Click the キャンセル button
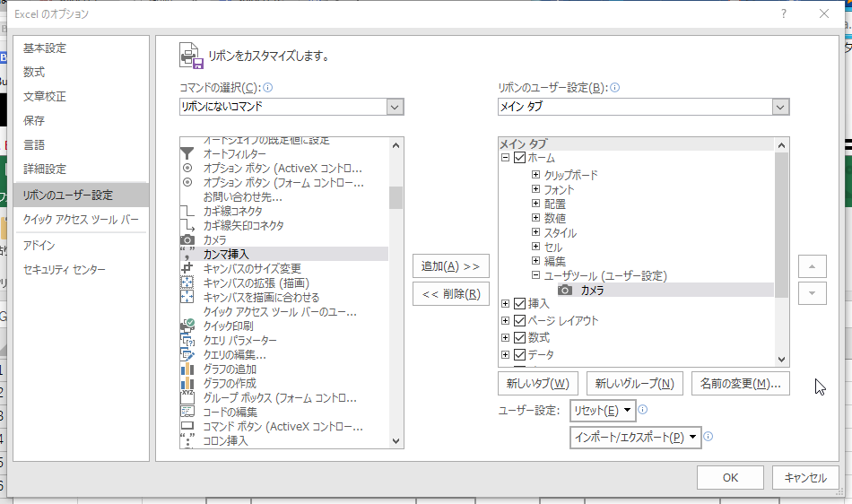 coord(805,477)
